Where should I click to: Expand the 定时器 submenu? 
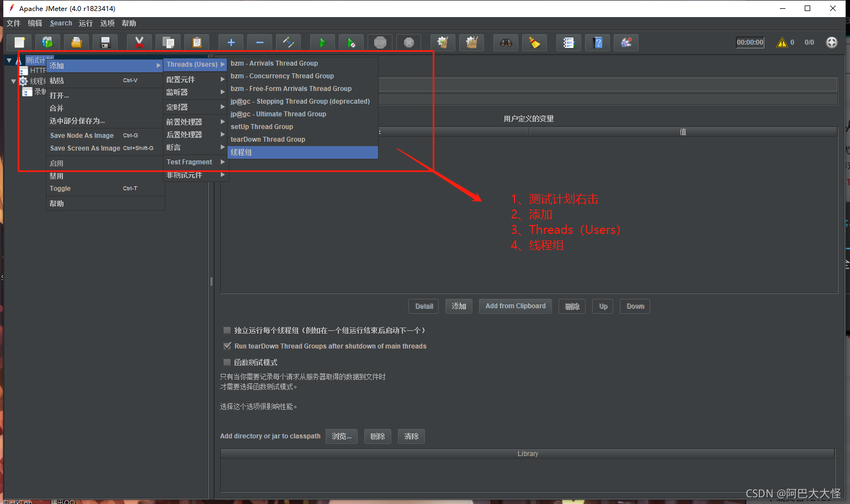coord(196,107)
